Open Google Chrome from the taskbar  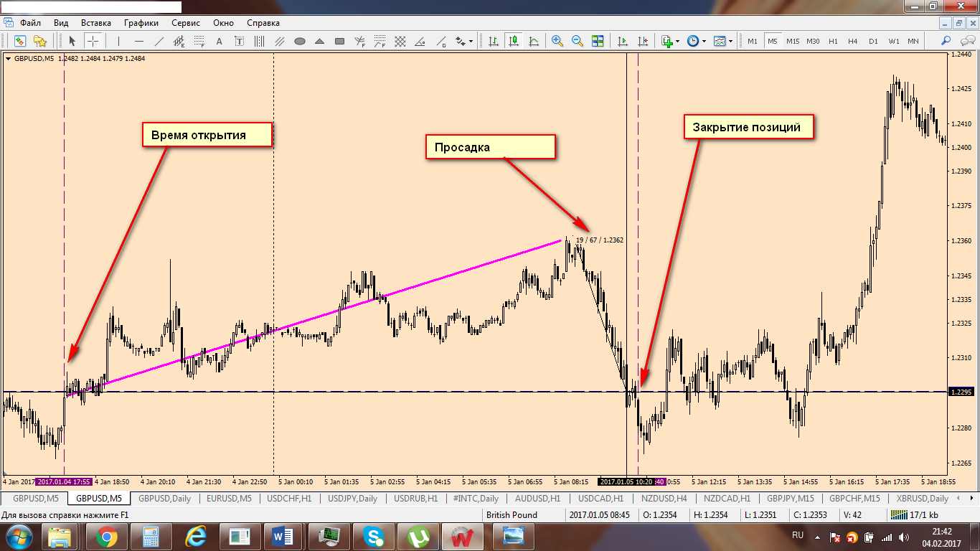point(108,536)
